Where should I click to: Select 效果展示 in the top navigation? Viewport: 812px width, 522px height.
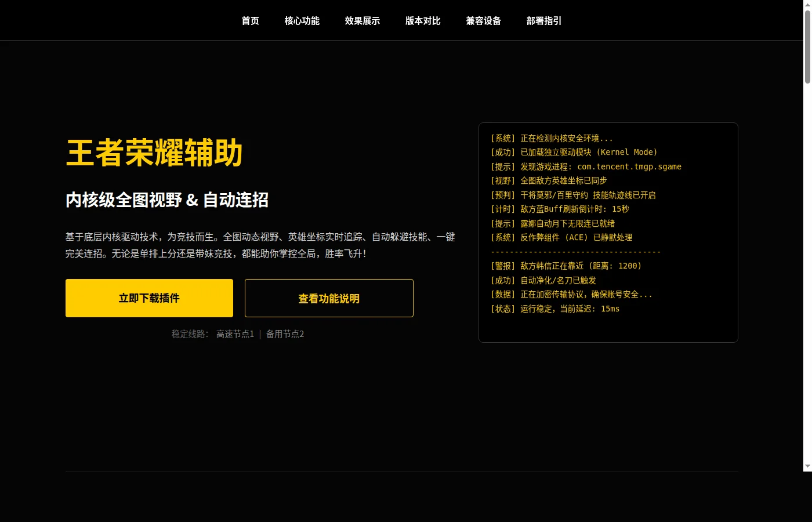click(x=362, y=21)
